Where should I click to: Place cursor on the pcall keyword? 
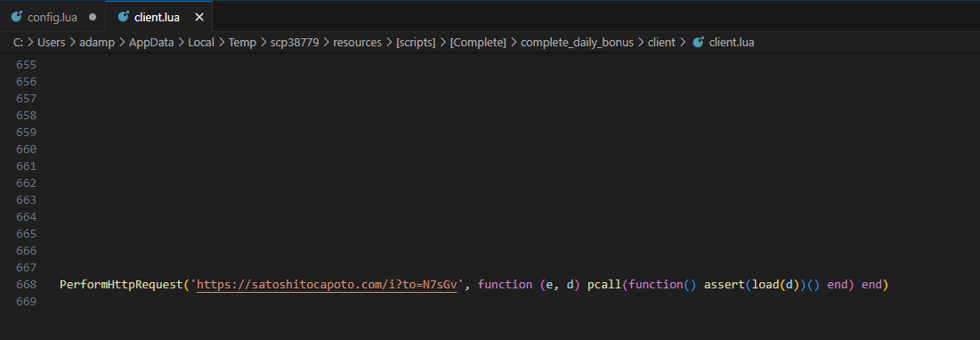tap(604, 285)
